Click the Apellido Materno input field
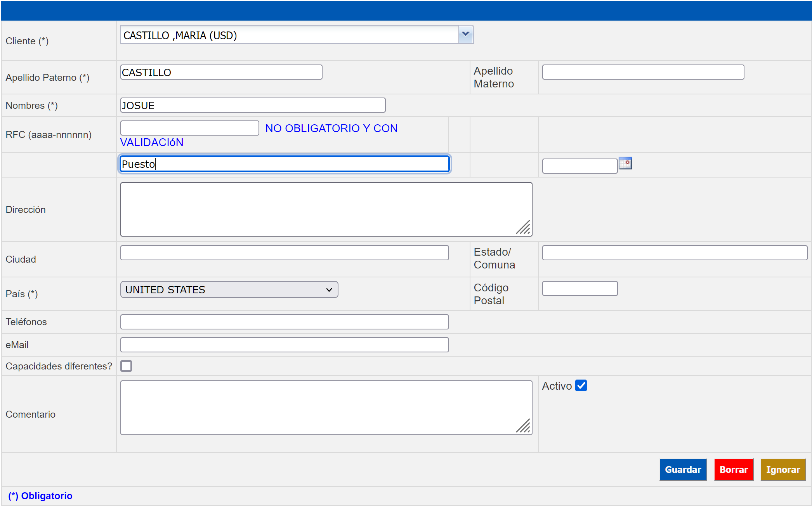This screenshot has width=812, height=507. pyautogui.click(x=643, y=72)
